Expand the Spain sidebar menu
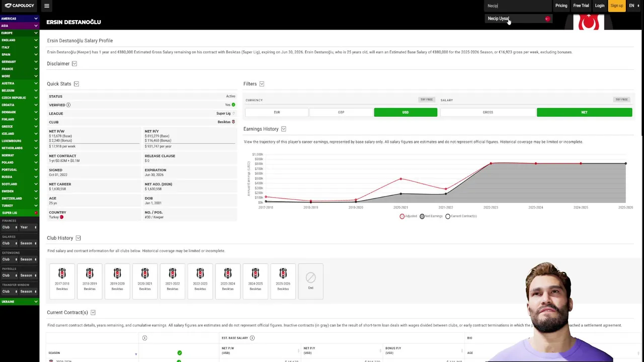Viewport: 644px width, 362px height. click(20, 54)
